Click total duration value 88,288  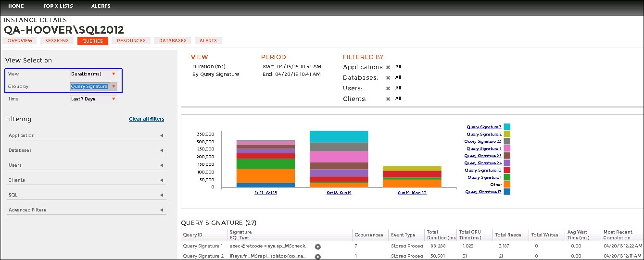pyautogui.click(x=436, y=246)
